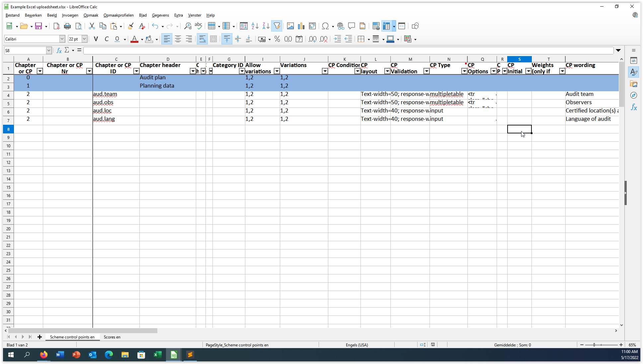The height and width of the screenshot is (364, 643).
Task: Insert a chart using the chart icon
Action: click(x=301, y=26)
